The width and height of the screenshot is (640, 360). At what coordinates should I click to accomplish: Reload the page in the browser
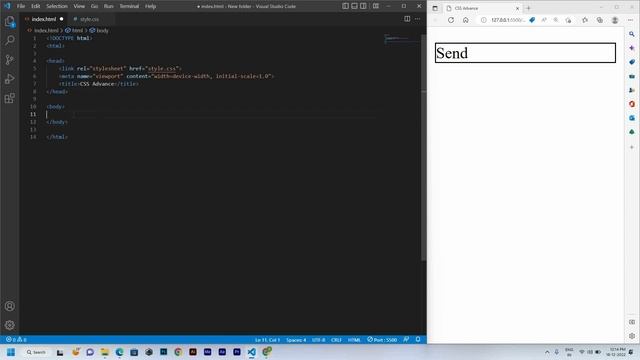click(x=451, y=20)
